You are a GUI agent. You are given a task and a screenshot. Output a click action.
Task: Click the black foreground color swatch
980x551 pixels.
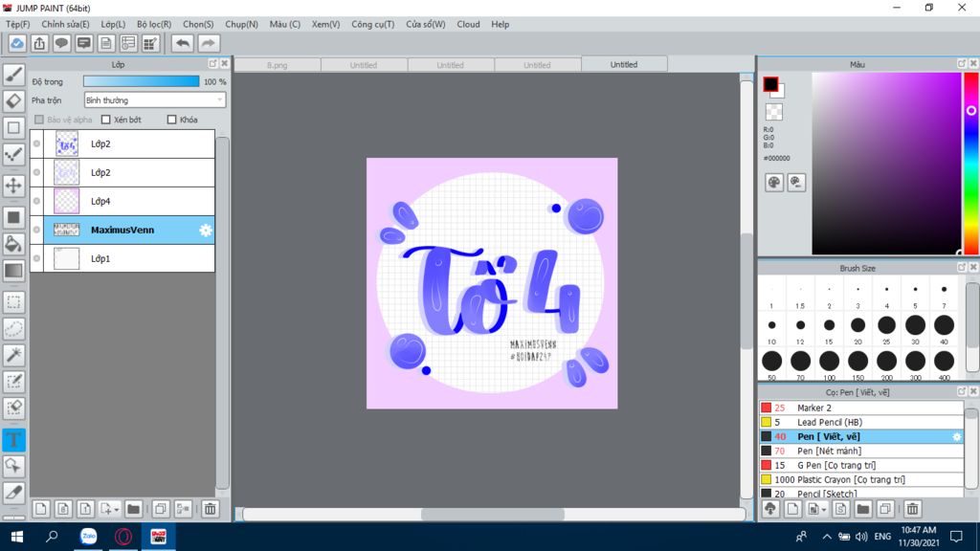pyautogui.click(x=770, y=84)
